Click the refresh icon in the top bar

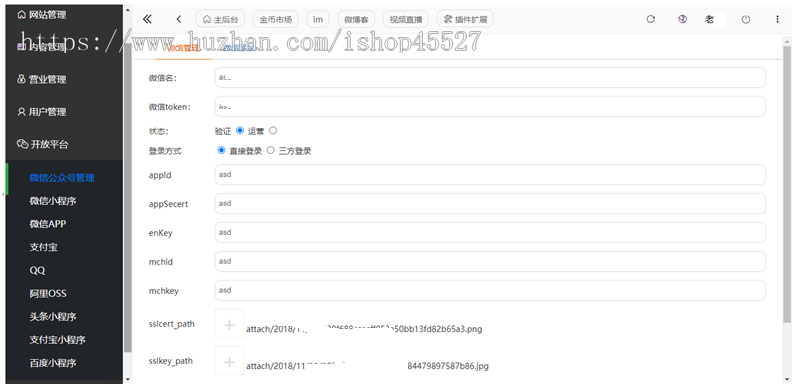click(x=651, y=19)
